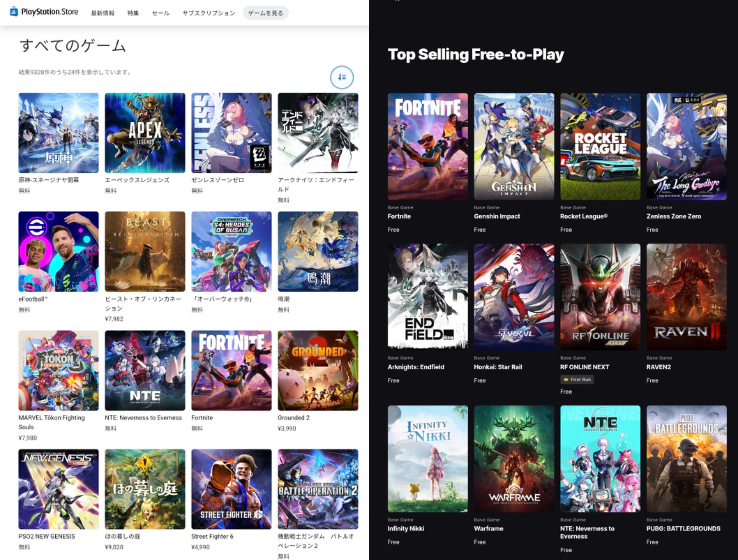Screen dimensions: 738x560
Task: Open the Battle Operation 2 cover art
Action: 318,489
